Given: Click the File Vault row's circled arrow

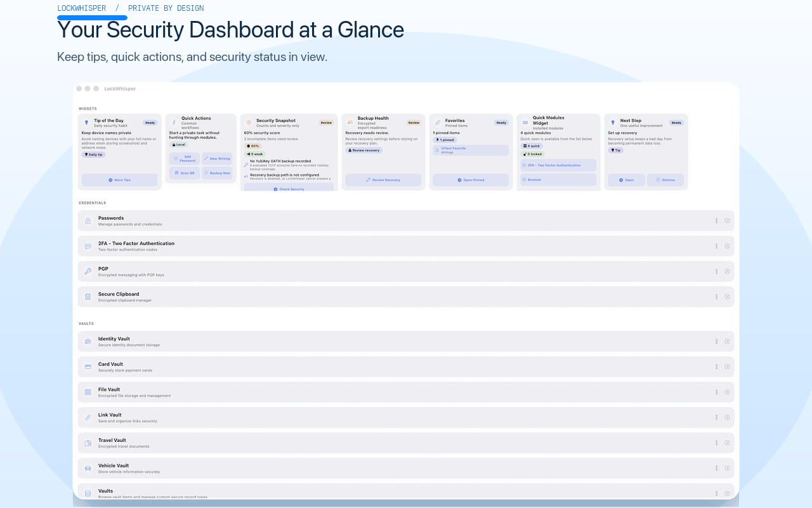Looking at the screenshot, I should [x=727, y=392].
